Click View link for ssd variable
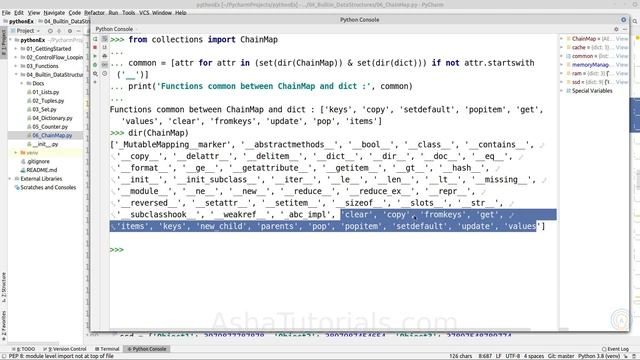This screenshot has width=640, height=360. click(x=622, y=82)
